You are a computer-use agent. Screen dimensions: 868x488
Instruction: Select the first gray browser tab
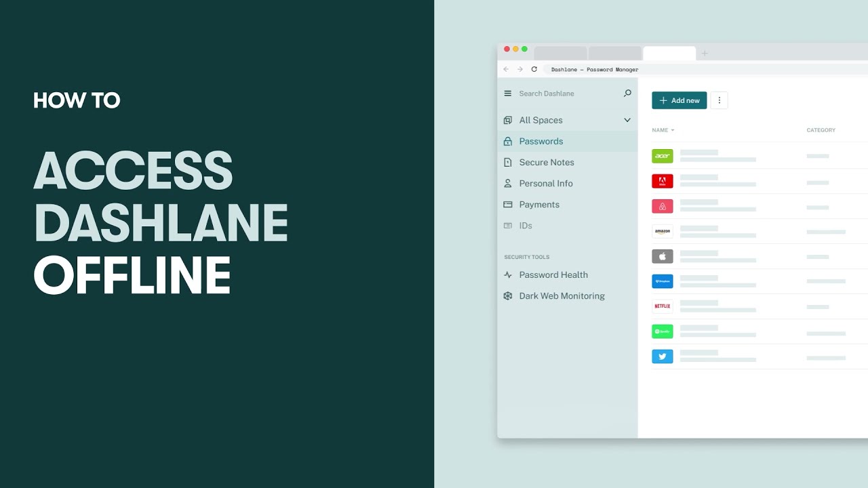(560, 54)
